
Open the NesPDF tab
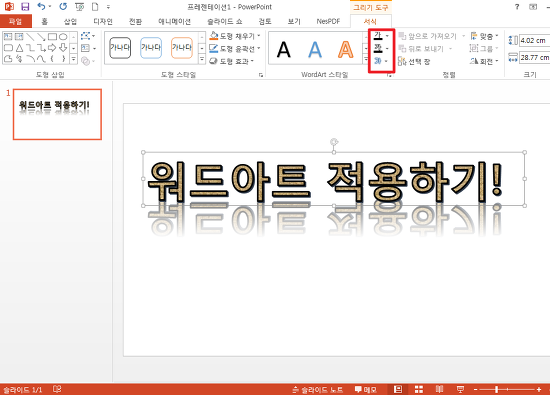click(x=328, y=21)
